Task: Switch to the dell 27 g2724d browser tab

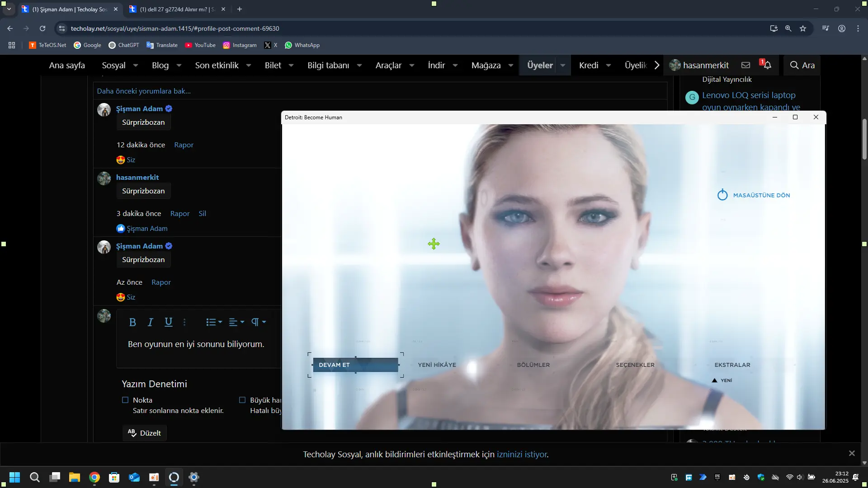Action: pyautogui.click(x=177, y=9)
